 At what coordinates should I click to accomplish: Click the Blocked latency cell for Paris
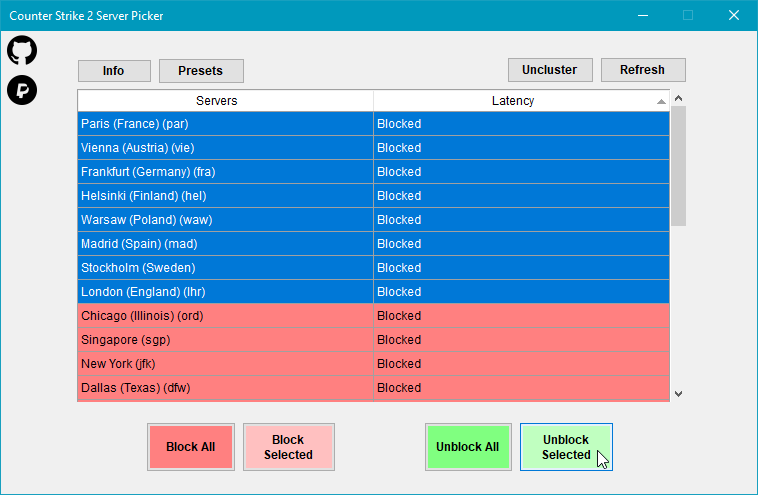pos(521,124)
